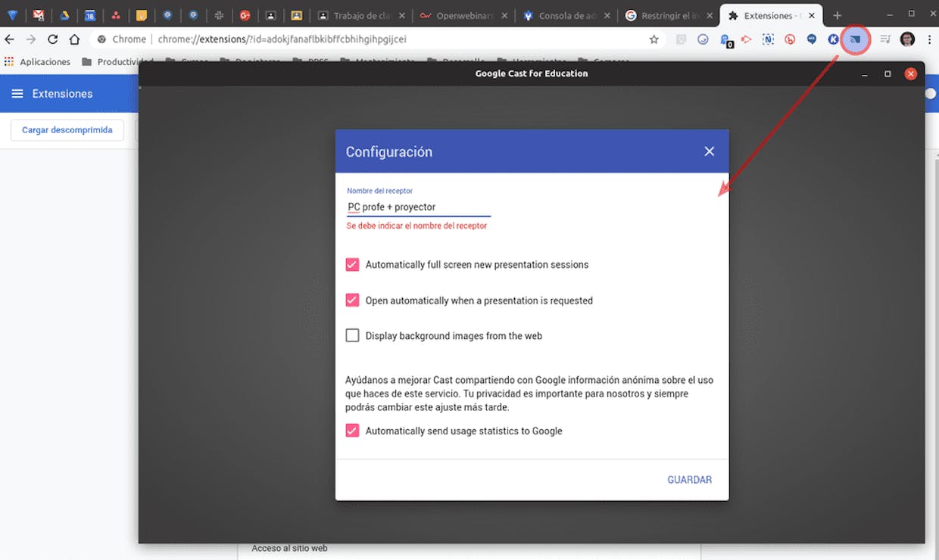939x560 pixels.
Task: Open the Google Calendar pinned tab
Action: (90, 15)
